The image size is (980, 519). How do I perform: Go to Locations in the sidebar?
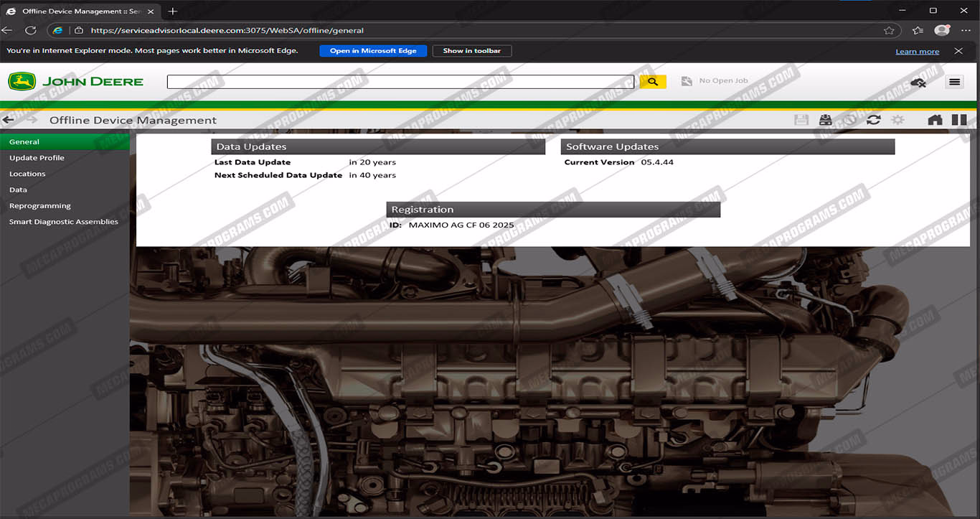click(27, 174)
